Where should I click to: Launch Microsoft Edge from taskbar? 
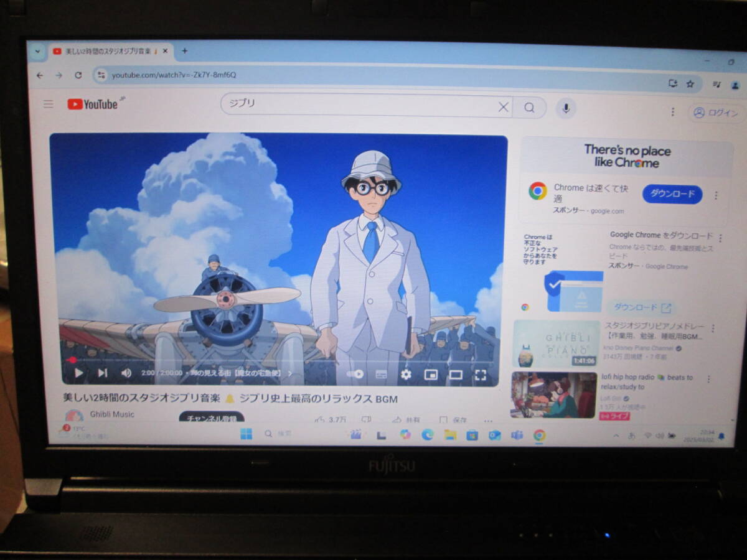[427, 435]
